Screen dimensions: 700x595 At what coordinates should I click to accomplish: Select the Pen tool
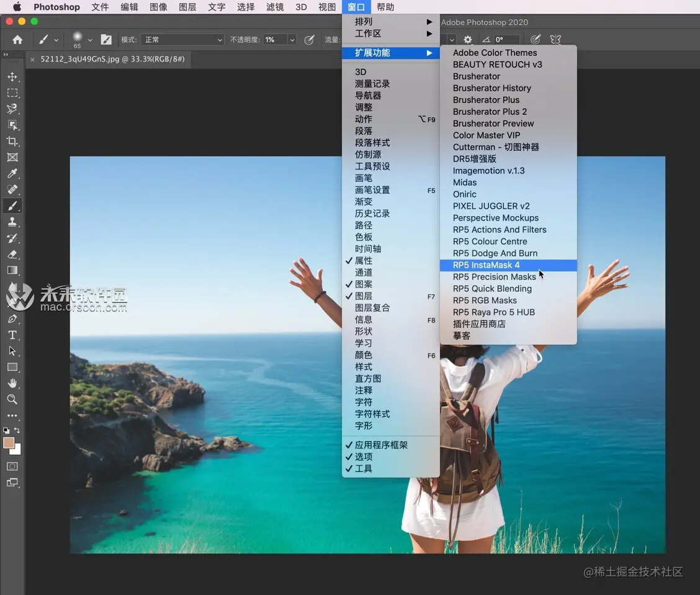pyautogui.click(x=12, y=319)
